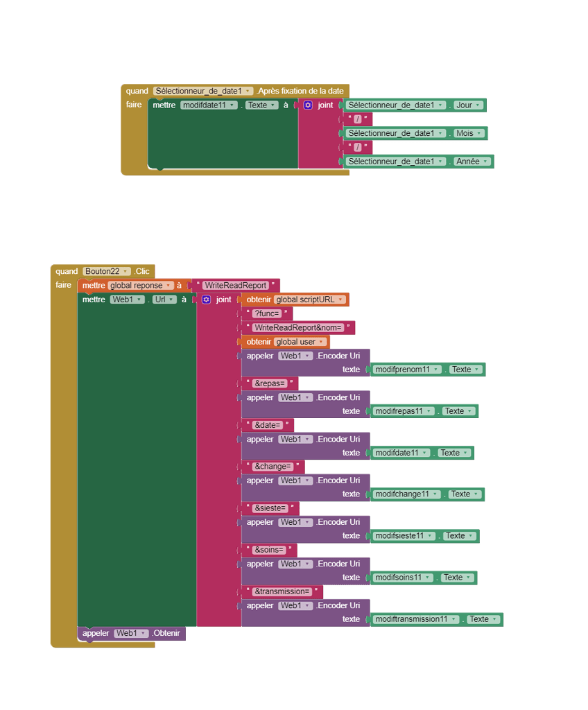This screenshot has height=710, width=588.
Task: Click the joint mutator gear in the Url block
Action: click(206, 300)
